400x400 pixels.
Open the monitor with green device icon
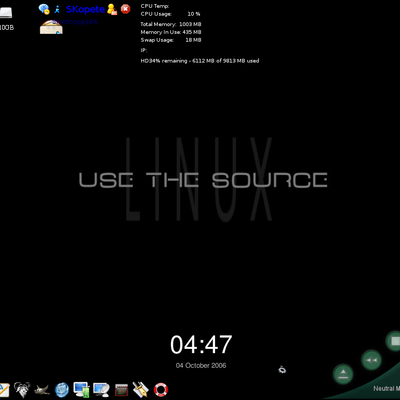81,389
